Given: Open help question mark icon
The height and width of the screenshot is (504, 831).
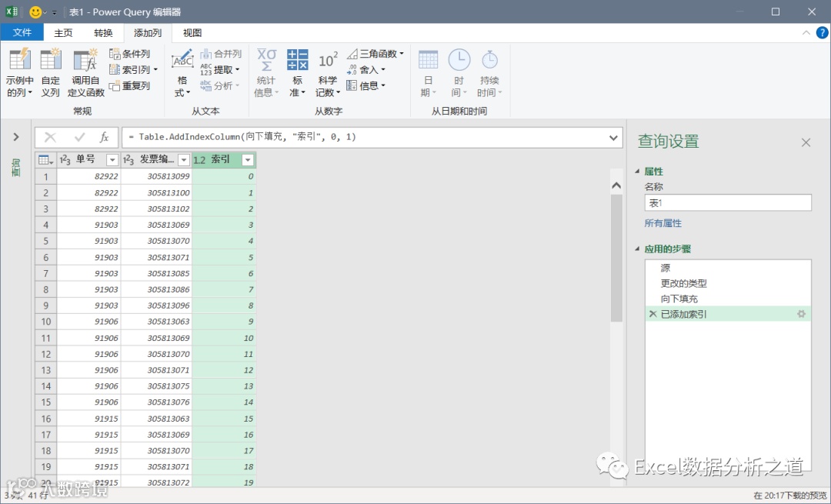Looking at the screenshot, I should tap(822, 33).
